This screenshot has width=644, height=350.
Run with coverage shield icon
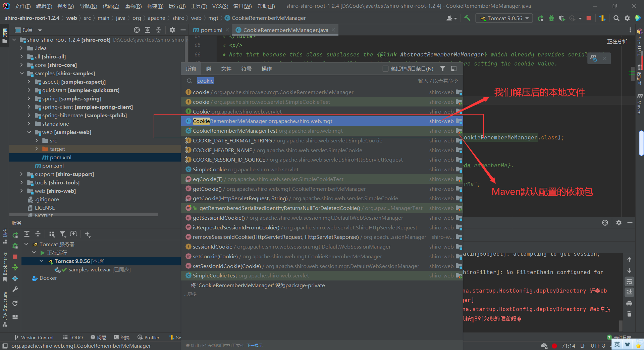point(562,18)
